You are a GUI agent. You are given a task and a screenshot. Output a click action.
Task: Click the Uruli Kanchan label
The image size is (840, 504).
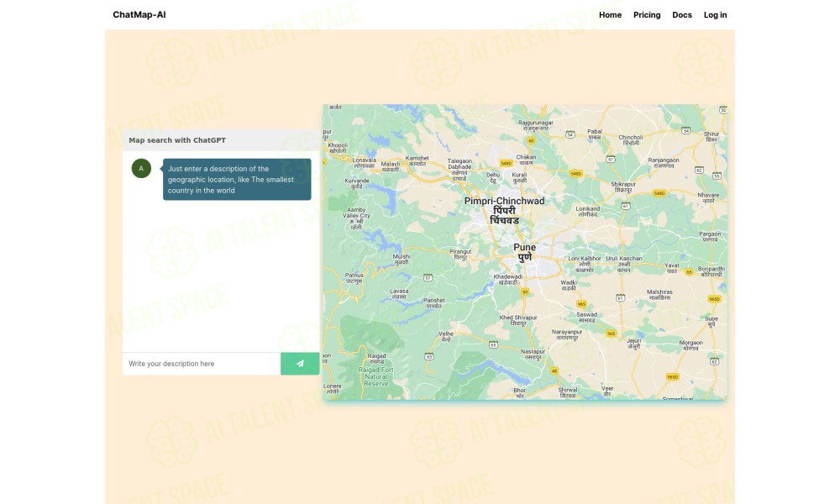click(x=623, y=264)
